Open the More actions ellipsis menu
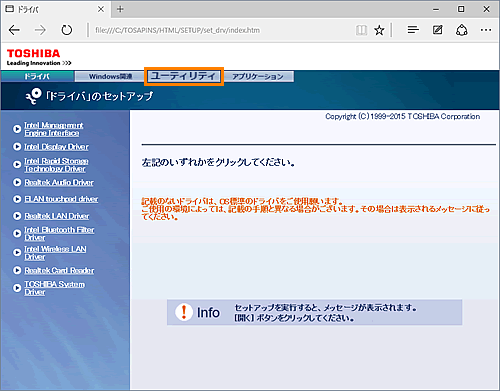Viewport: 500px width, 391px height. 486,30
